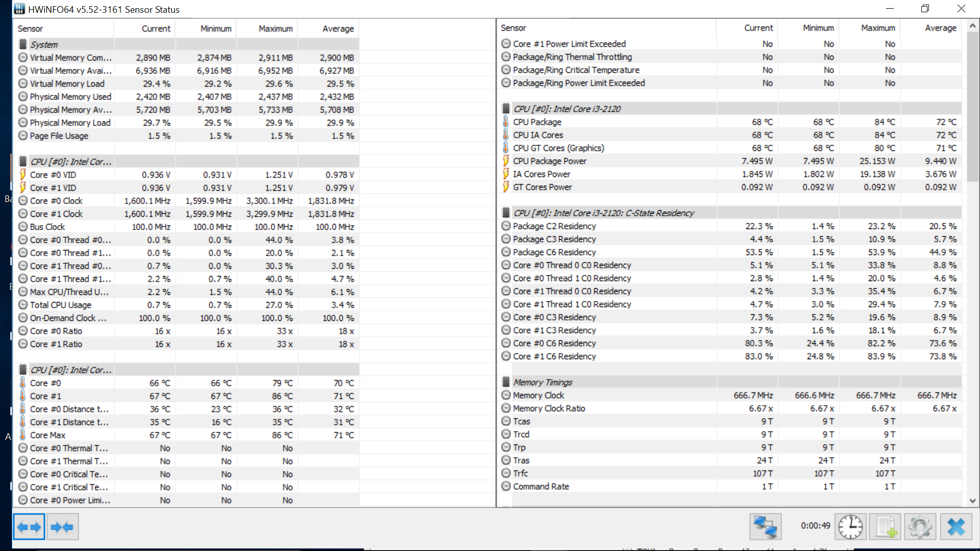
Task: Select the System group header row
Action: pyautogui.click(x=186, y=44)
